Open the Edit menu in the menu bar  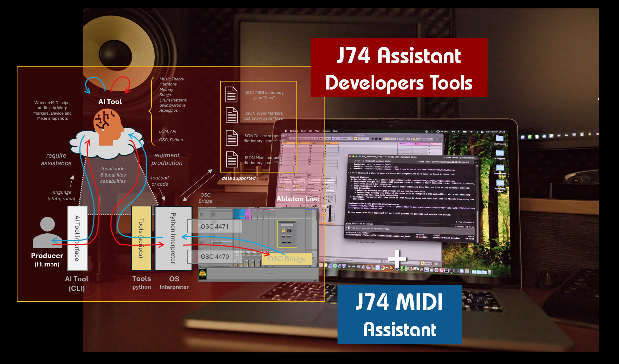click(310, 131)
